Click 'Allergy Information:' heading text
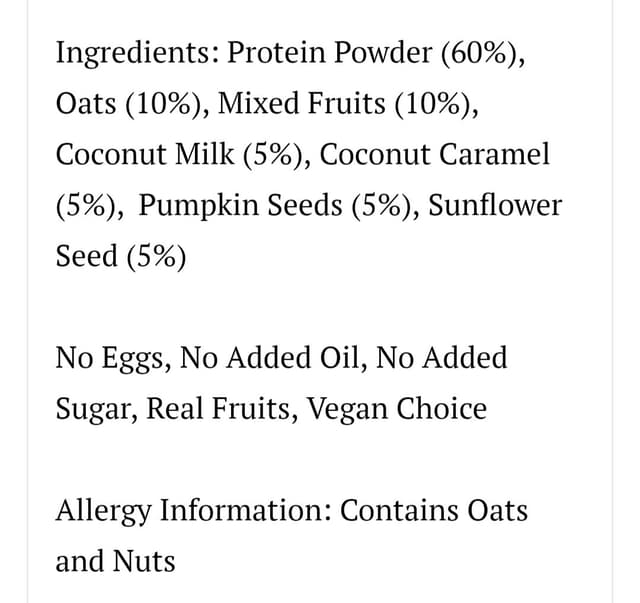The height and width of the screenshot is (603, 640). point(193,512)
